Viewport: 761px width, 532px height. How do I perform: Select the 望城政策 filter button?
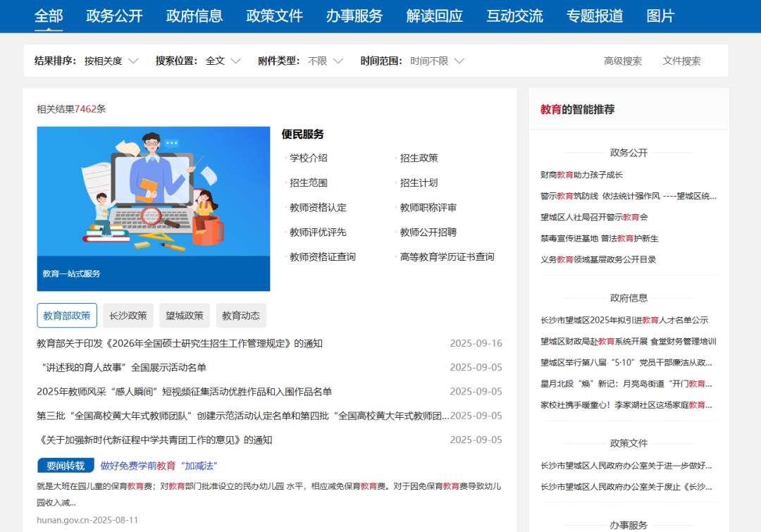tap(185, 316)
